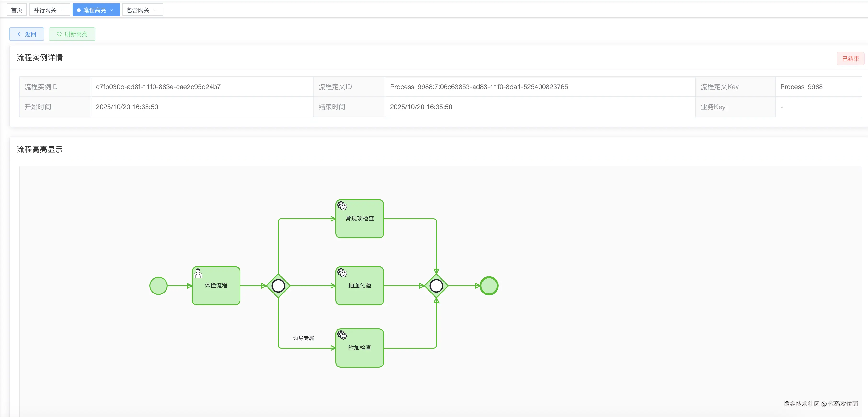Click the gear icon on 常规项检查 task

pyautogui.click(x=342, y=205)
